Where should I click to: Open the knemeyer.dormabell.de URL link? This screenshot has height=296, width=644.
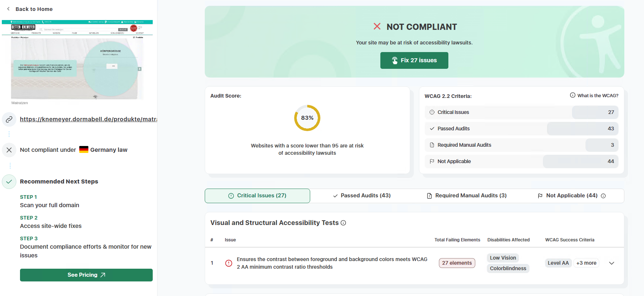[x=88, y=119]
